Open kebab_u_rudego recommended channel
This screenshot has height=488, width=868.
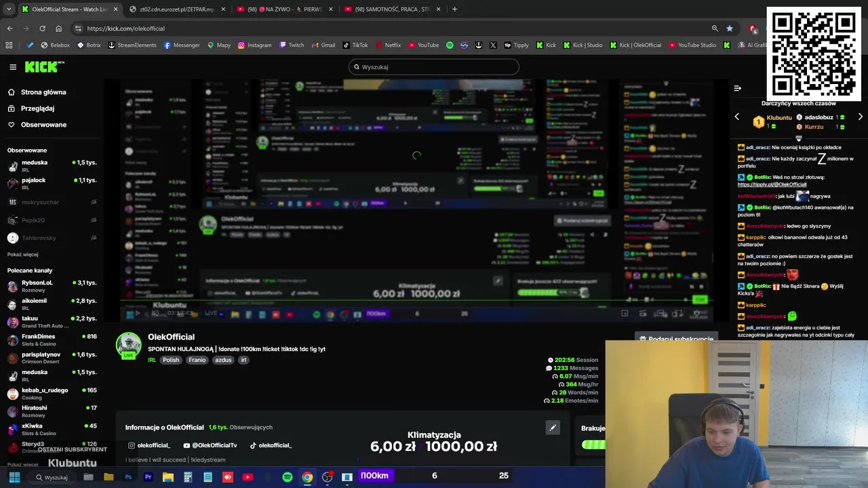click(x=52, y=393)
